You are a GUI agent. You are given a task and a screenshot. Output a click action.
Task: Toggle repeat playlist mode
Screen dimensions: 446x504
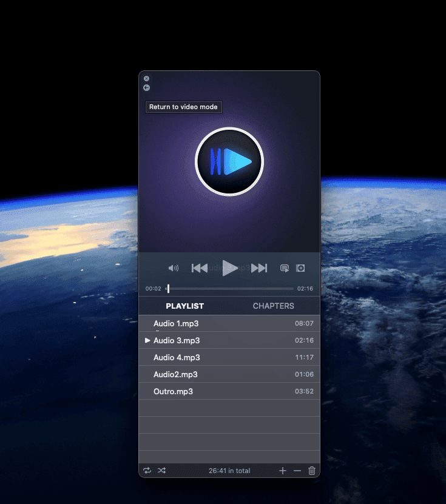click(x=147, y=471)
